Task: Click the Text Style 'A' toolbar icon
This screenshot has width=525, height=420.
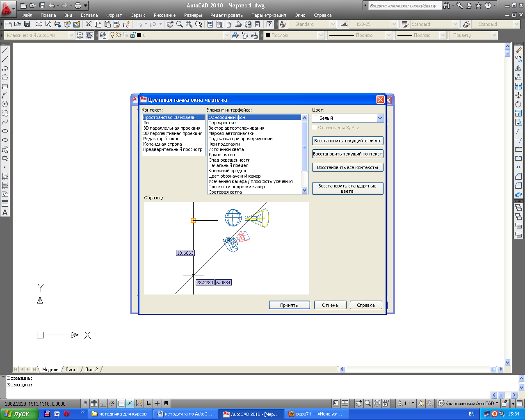Action: 283,24
